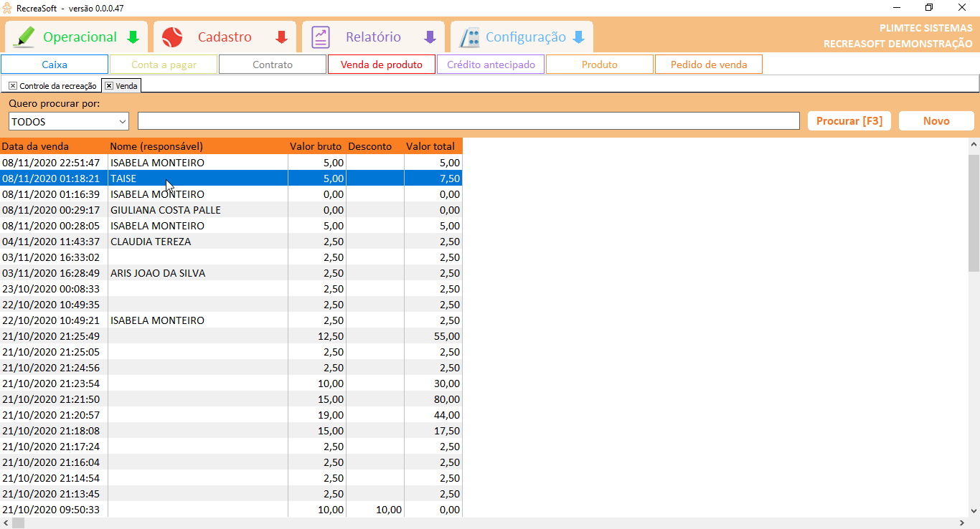This screenshot has width=980, height=529.
Task: Click the Configuração settings panel icon
Action: point(469,37)
